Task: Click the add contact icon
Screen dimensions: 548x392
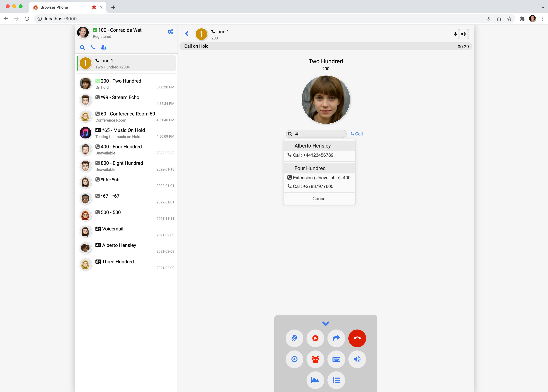Action: [104, 47]
